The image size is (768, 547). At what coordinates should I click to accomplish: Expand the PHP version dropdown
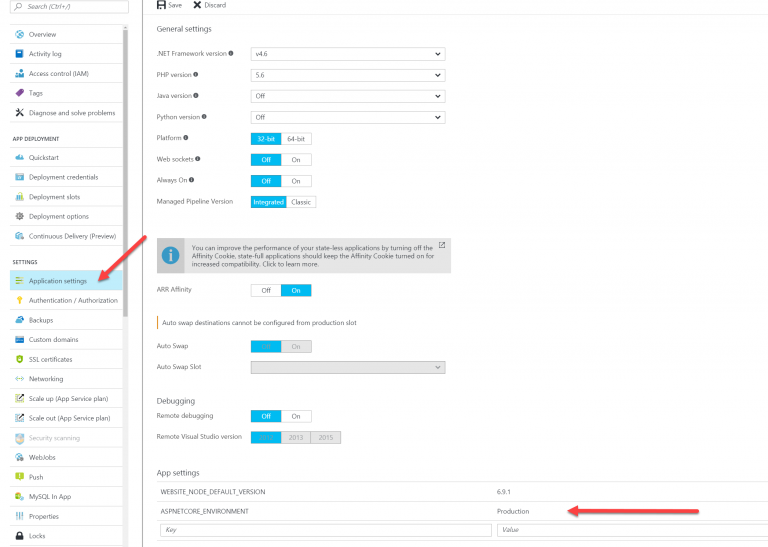(x=347, y=75)
